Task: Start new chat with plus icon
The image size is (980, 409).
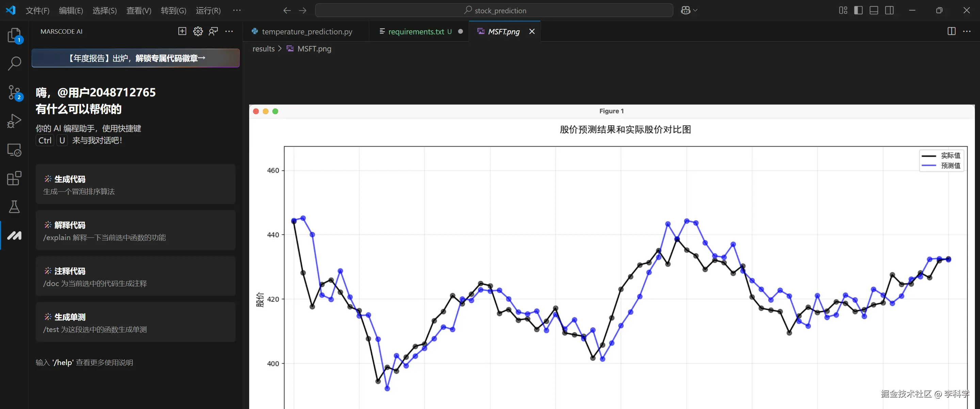Action: pyautogui.click(x=182, y=32)
